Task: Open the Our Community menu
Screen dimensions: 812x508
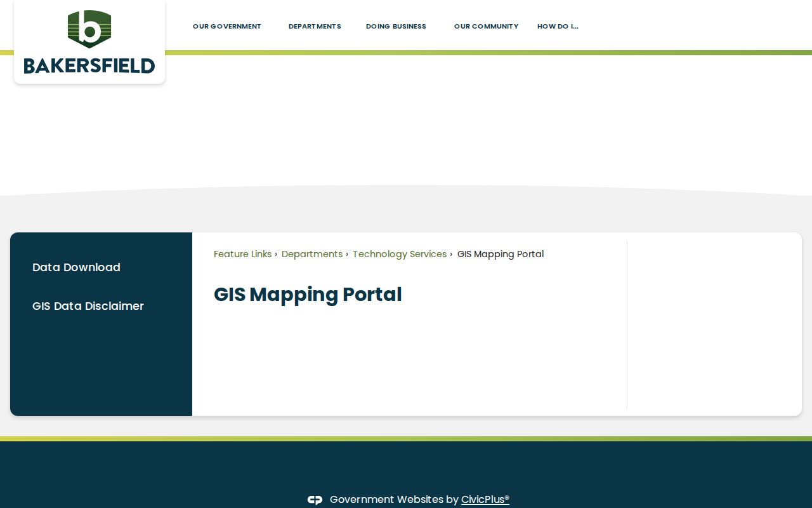Action: coord(486,27)
